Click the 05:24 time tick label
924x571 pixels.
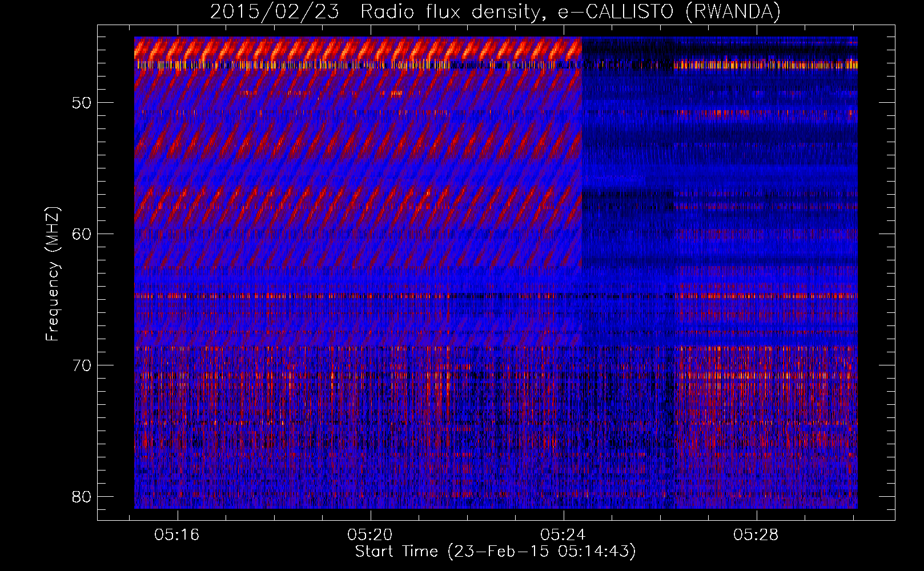563,535
